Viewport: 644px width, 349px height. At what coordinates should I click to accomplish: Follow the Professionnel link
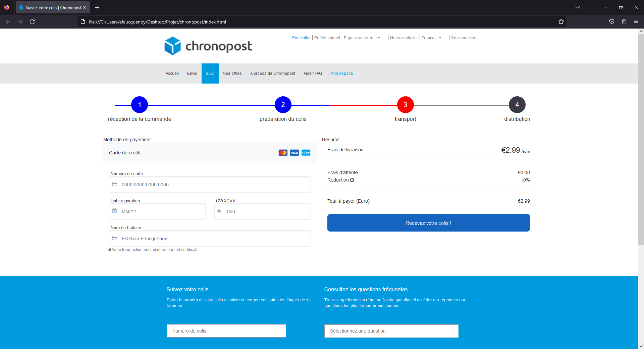pyautogui.click(x=327, y=38)
